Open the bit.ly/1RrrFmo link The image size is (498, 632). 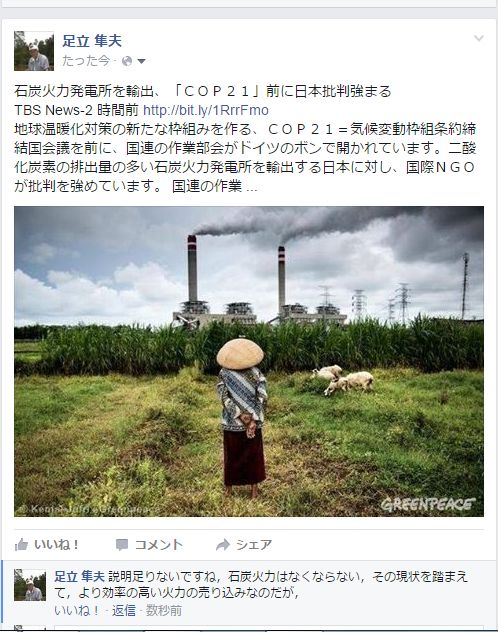click(206, 110)
